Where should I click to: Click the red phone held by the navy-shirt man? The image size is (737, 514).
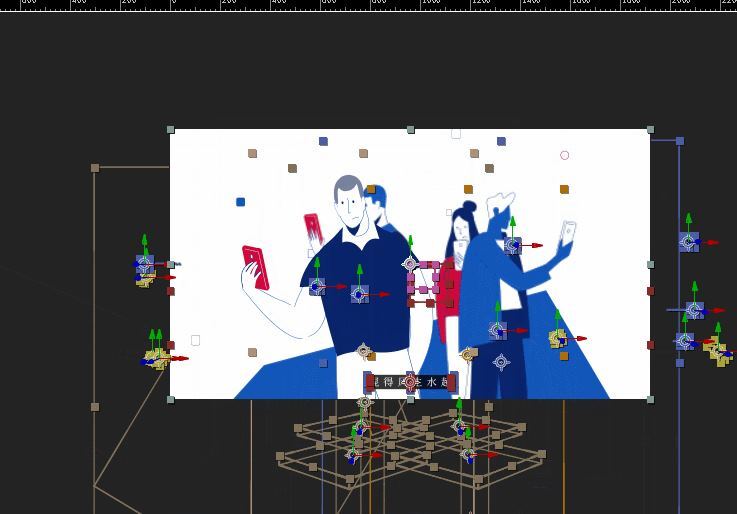pos(255,267)
